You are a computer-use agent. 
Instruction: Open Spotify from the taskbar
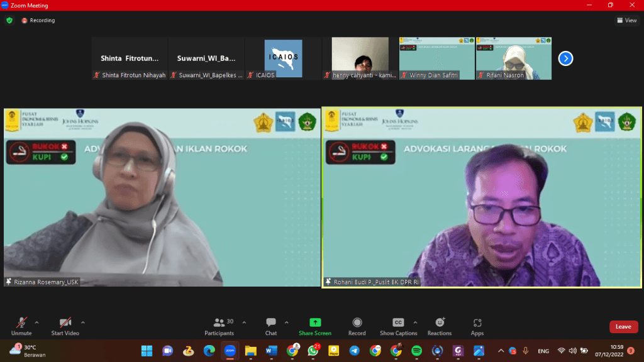point(416,351)
